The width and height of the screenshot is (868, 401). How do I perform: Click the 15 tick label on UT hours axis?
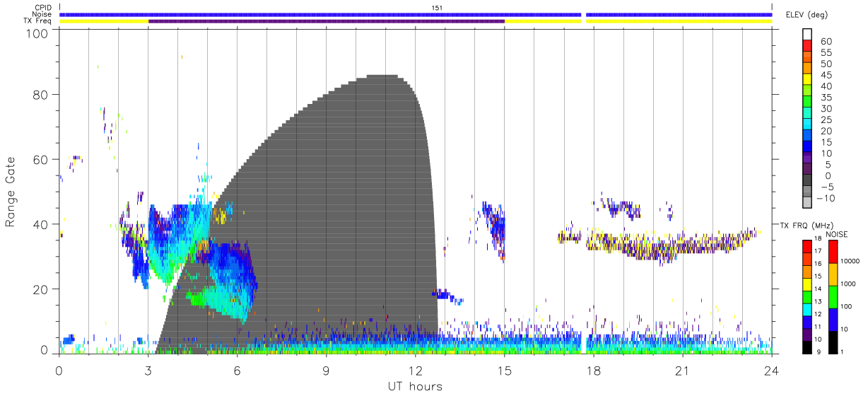tap(505, 371)
